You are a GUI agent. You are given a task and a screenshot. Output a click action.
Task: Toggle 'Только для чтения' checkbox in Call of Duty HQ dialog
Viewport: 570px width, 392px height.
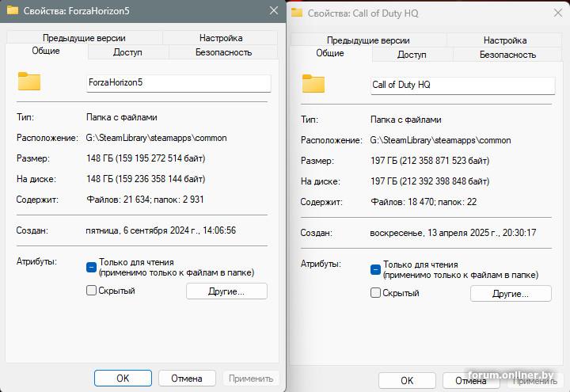pos(375,270)
